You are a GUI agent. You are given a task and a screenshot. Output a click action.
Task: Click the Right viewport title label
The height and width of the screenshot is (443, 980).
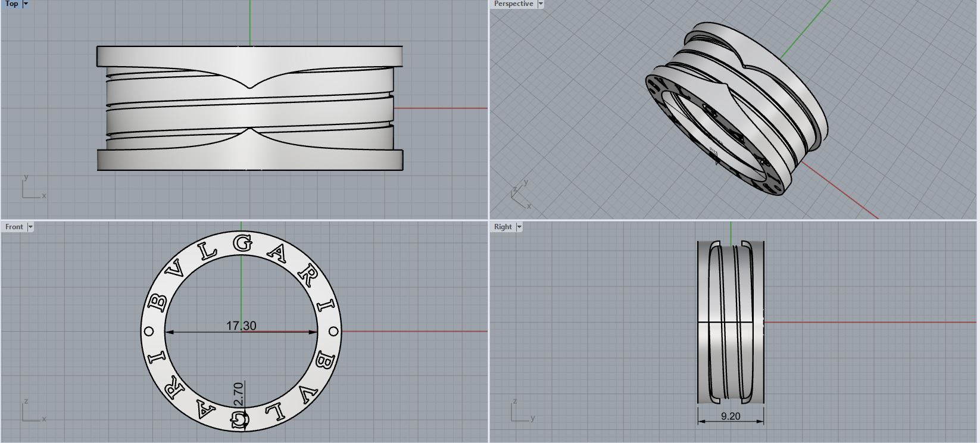(503, 227)
